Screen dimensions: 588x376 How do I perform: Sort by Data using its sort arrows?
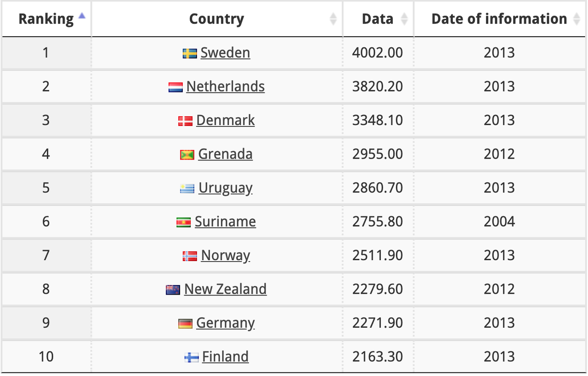click(x=404, y=19)
